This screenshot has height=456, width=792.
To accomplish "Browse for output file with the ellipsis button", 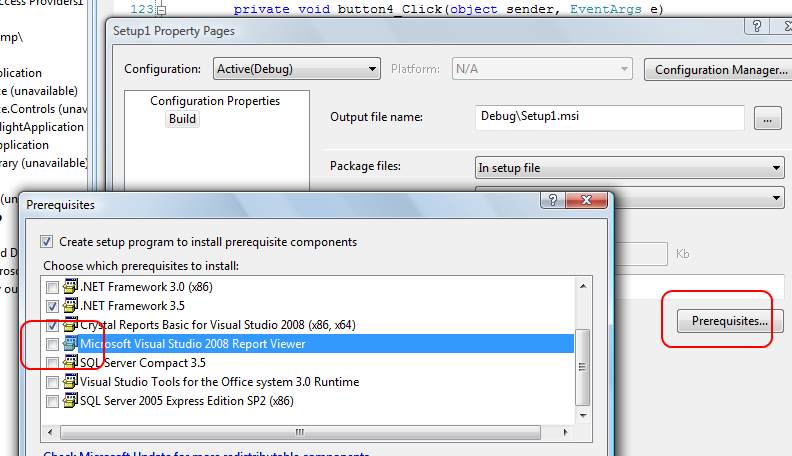I will (767, 118).
